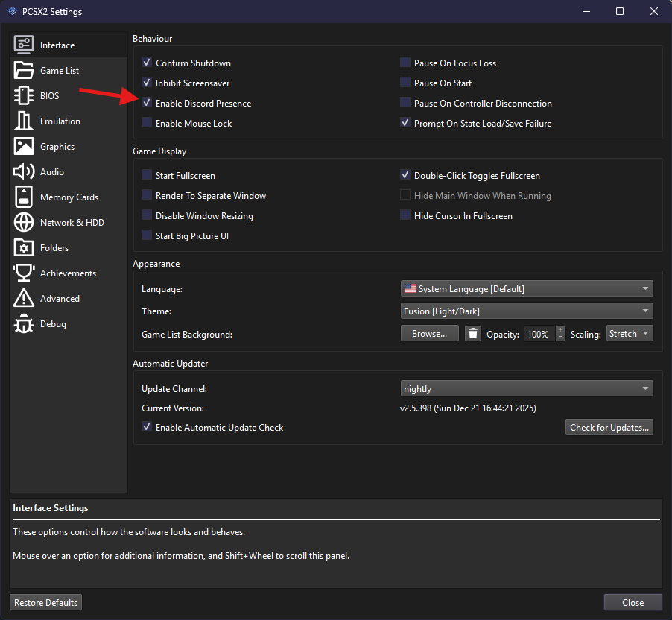Image resolution: width=672 pixels, height=620 pixels.
Task: Open the Update Channel dropdown
Action: click(527, 388)
